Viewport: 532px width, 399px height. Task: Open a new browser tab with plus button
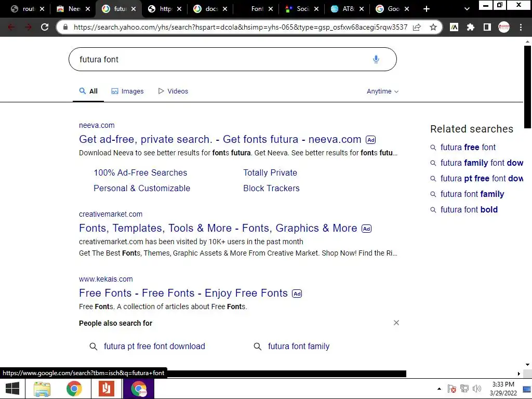(x=427, y=9)
